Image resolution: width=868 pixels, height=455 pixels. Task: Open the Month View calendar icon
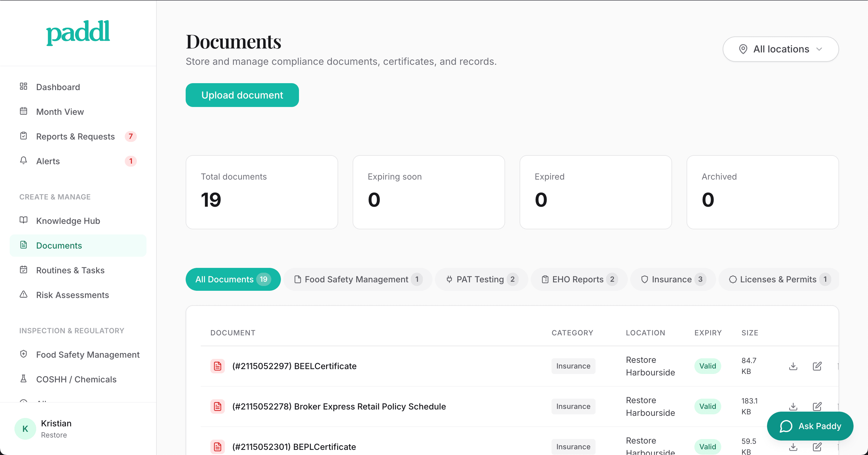coord(24,111)
